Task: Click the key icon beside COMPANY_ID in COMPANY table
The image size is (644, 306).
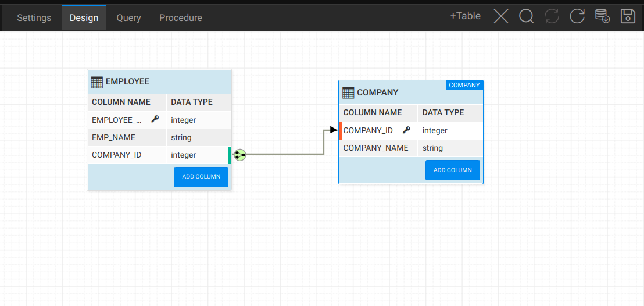Action: click(x=406, y=130)
